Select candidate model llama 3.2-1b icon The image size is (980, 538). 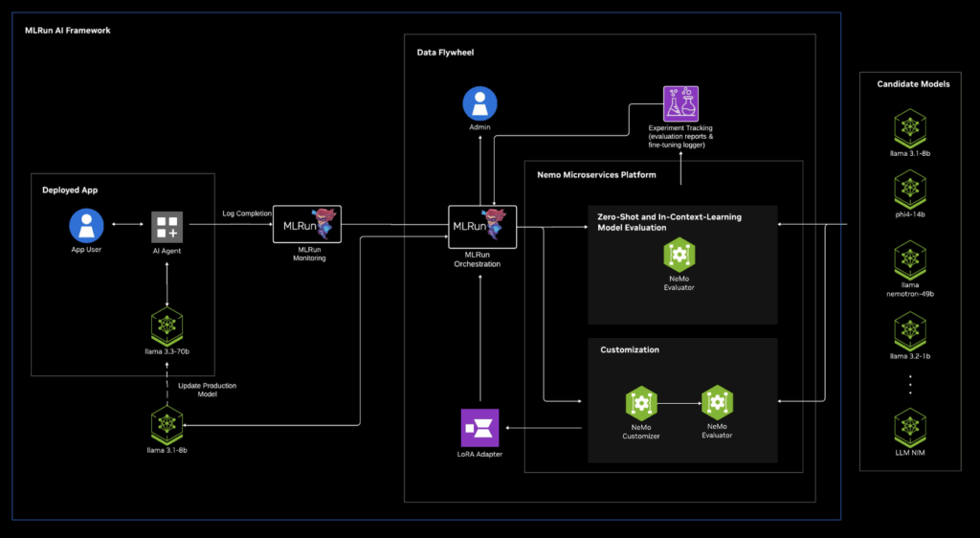910,332
